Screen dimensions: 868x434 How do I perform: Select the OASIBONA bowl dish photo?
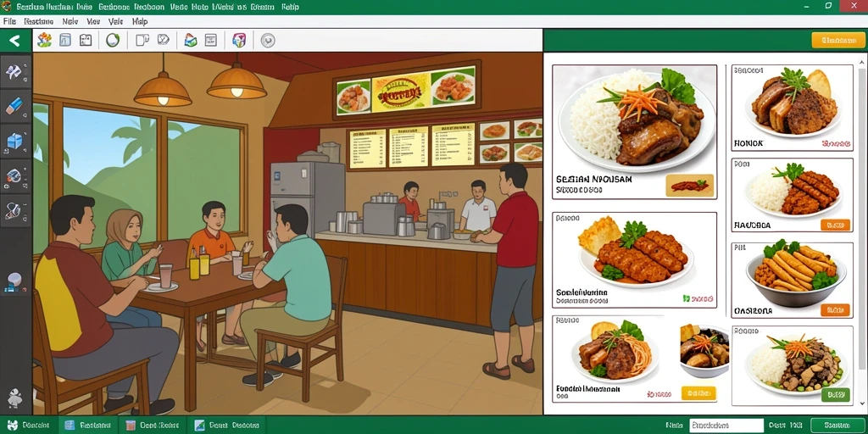click(796, 273)
